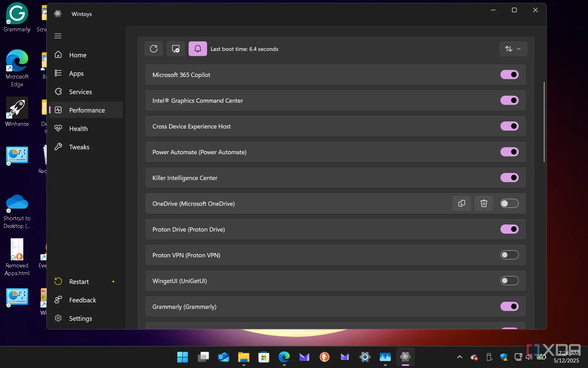Open the sort order dropdown
This screenshot has height=368, width=588.
513,49
